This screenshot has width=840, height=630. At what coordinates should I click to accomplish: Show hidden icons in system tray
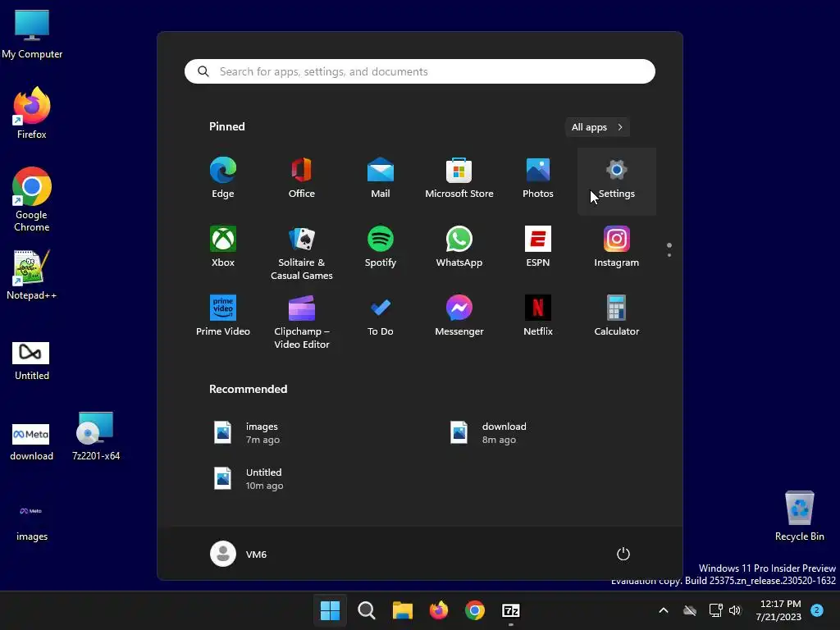(x=663, y=610)
